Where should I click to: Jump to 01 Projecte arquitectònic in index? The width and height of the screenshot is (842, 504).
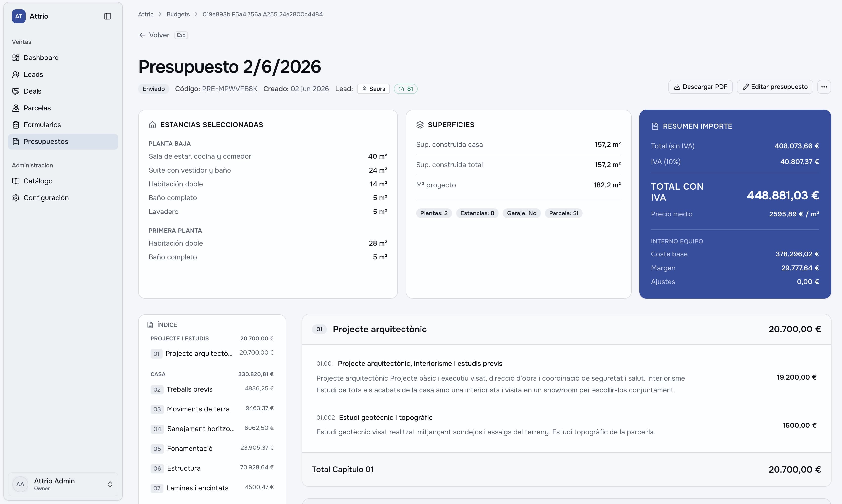click(x=212, y=353)
